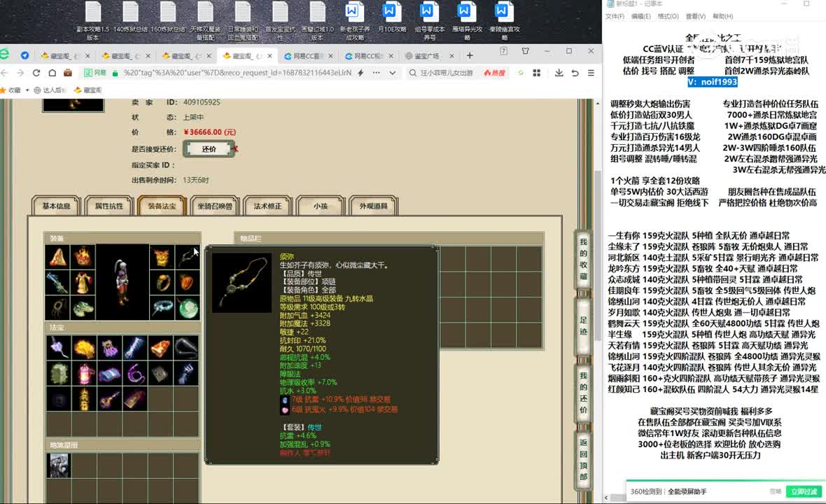
Task: Select the golden flame cloud treasure icon
Action: [x=84, y=348]
